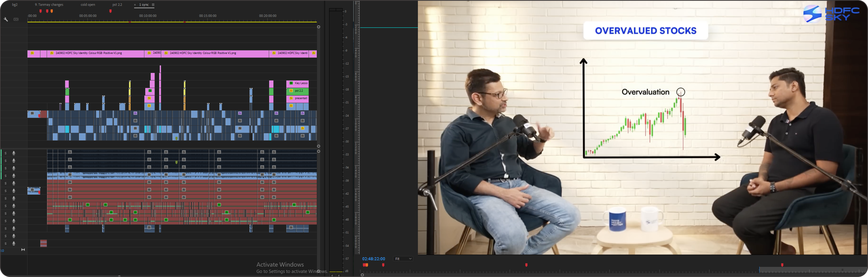This screenshot has height=277, width=868.
Task: Select the 1 sync sequence tab
Action: point(144,5)
